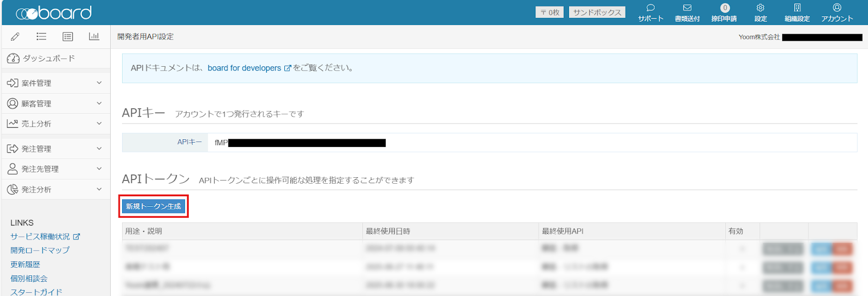Viewport: 868px width, 296px height.
Task: Click the 発注先管理 user icon
Action: (12, 169)
